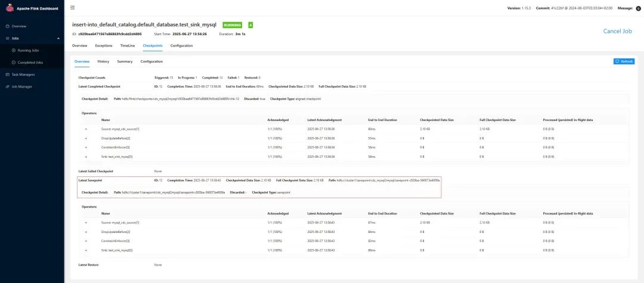Image resolution: width=644 pixels, height=283 pixels.
Task: Click the green task count badge "4"
Action: pos(250,25)
